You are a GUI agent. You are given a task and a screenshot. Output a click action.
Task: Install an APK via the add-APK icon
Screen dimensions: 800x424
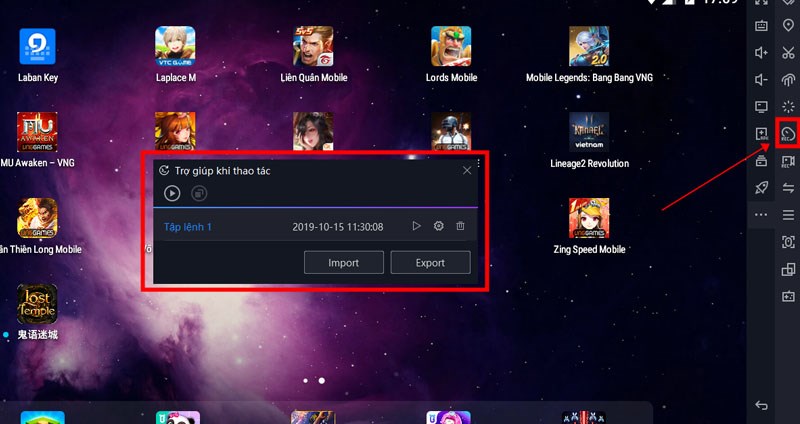(x=761, y=134)
